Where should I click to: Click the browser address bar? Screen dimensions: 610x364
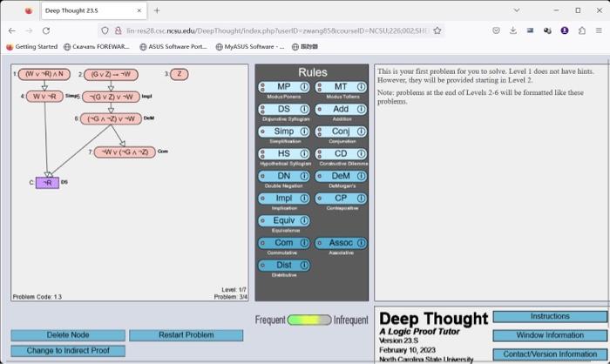coord(272,30)
